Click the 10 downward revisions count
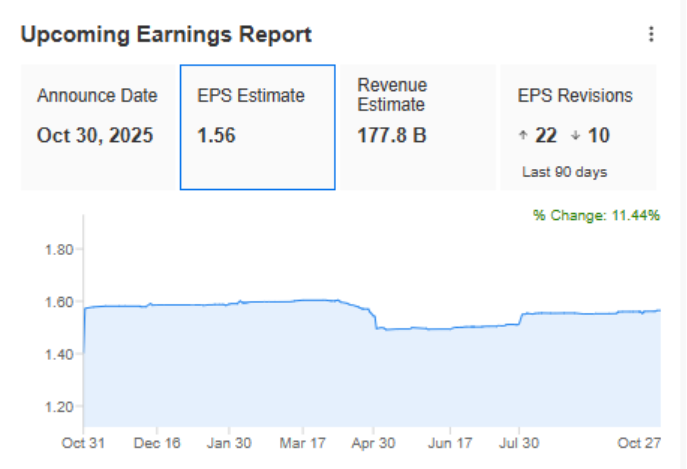 coord(598,135)
